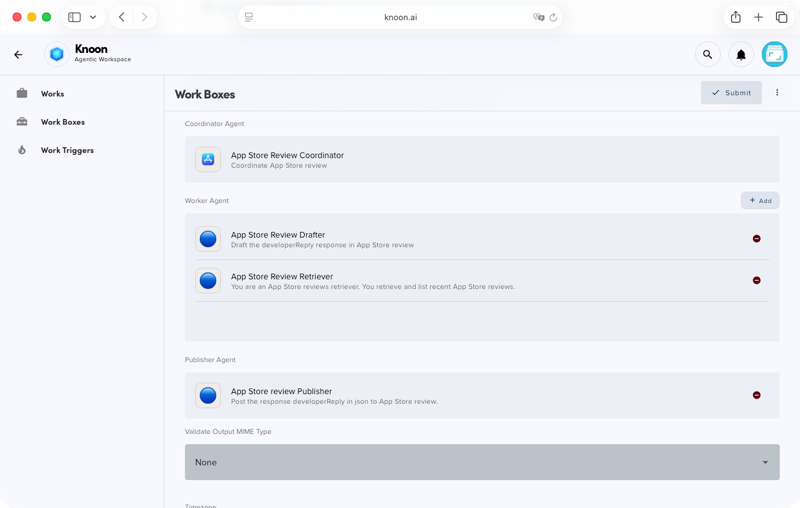
Task: Click the App Store Review Coordinator icon
Action: click(x=208, y=160)
